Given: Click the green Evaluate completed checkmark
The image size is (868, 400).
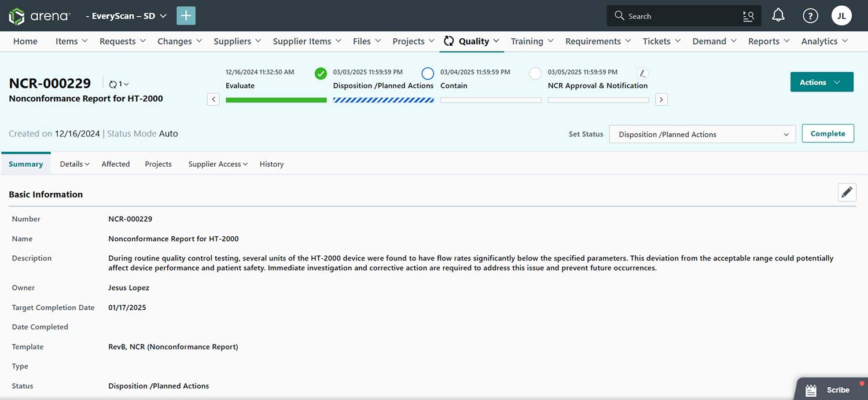Looking at the screenshot, I should coord(321,74).
